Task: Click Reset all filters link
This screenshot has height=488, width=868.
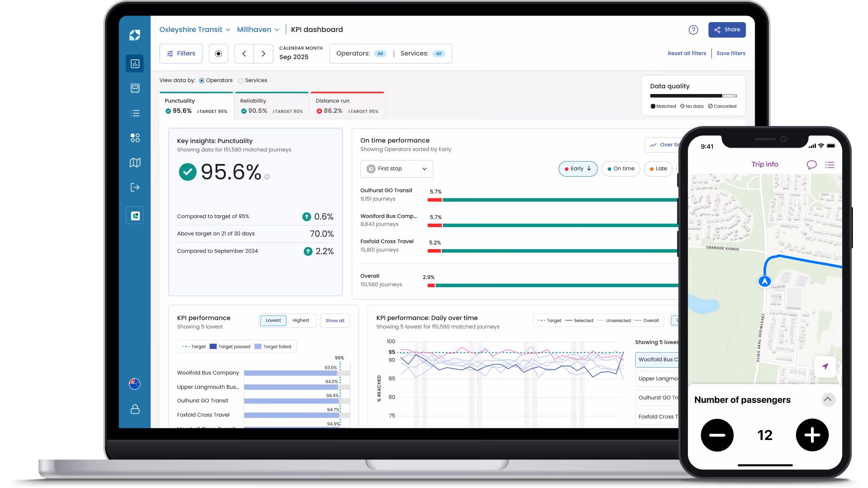Action: click(687, 54)
